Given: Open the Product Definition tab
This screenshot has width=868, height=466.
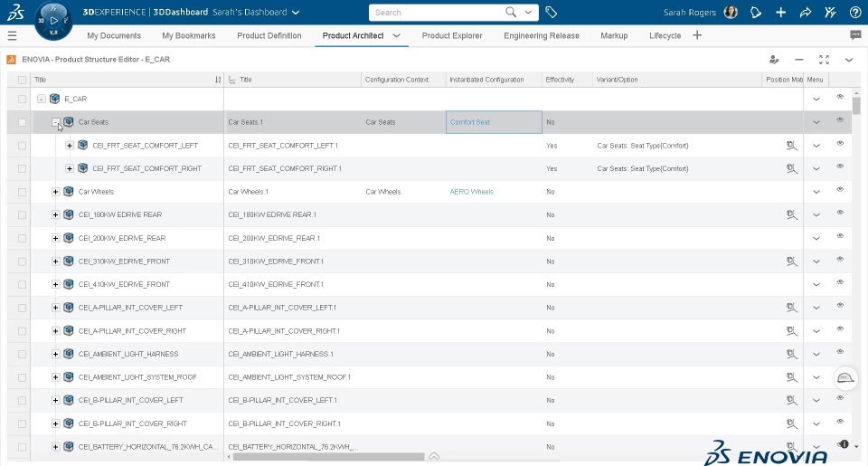Looking at the screenshot, I should 269,35.
